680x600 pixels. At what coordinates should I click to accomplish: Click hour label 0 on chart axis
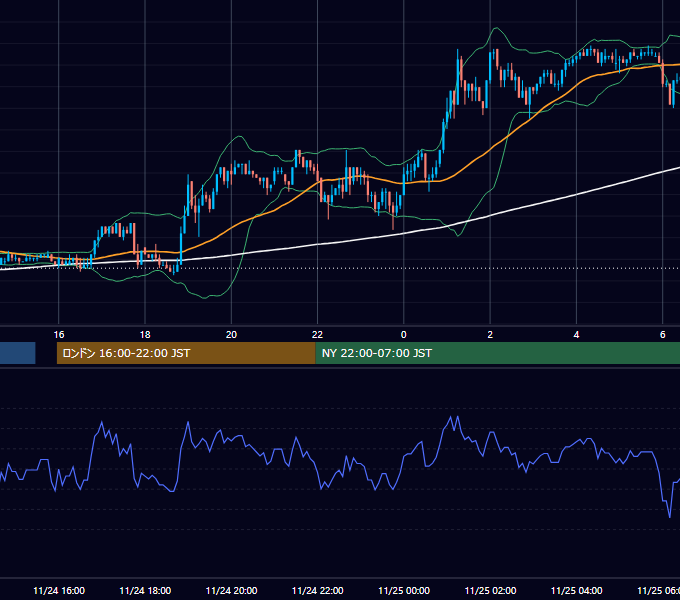click(404, 335)
